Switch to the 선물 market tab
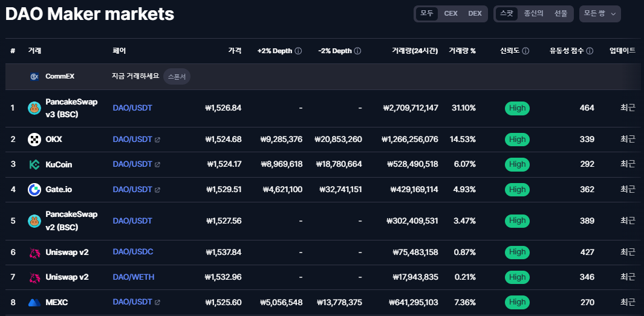Image resolution: width=644 pixels, height=316 pixels. [x=561, y=13]
